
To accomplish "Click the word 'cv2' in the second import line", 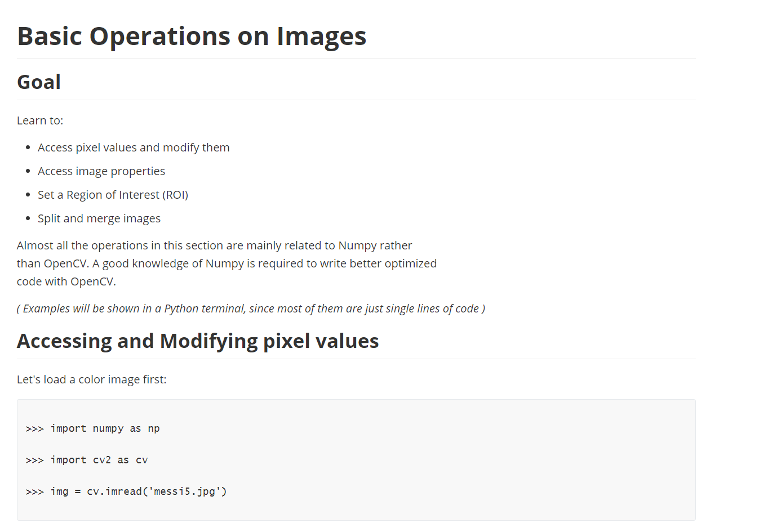I will [x=102, y=460].
